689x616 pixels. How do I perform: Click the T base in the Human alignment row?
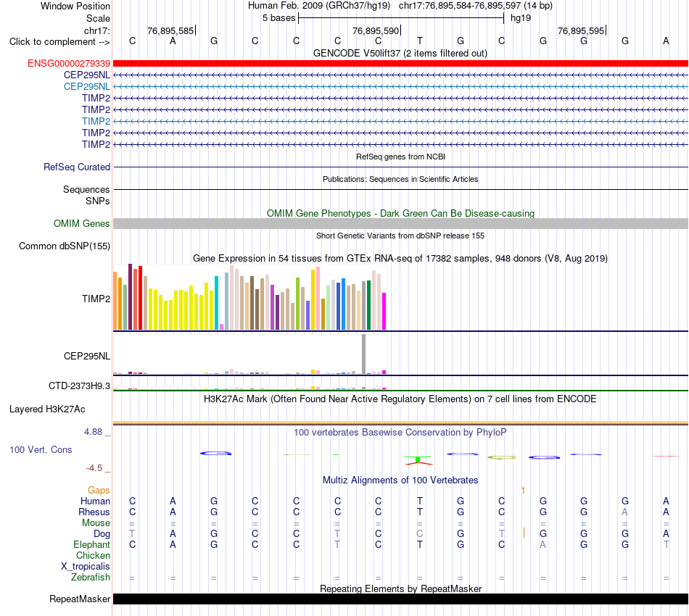pos(420,501)
